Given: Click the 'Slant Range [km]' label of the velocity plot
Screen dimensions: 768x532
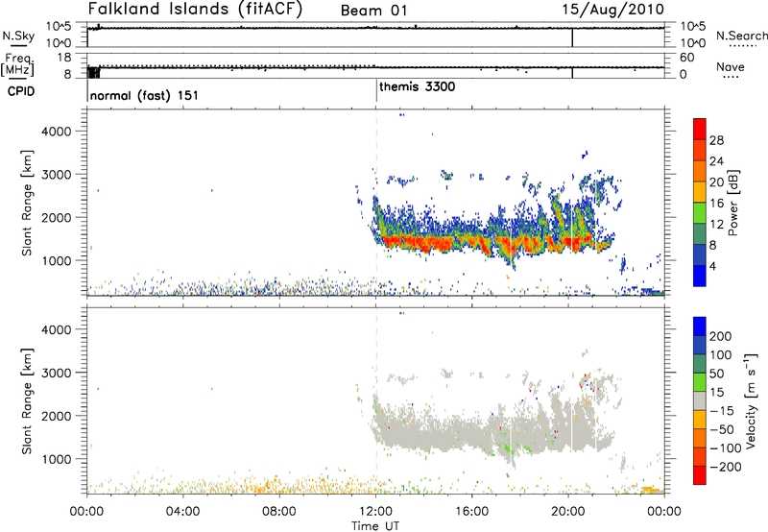Looking at the screenshot, I should pyautogui.click(x=27, y=401).
